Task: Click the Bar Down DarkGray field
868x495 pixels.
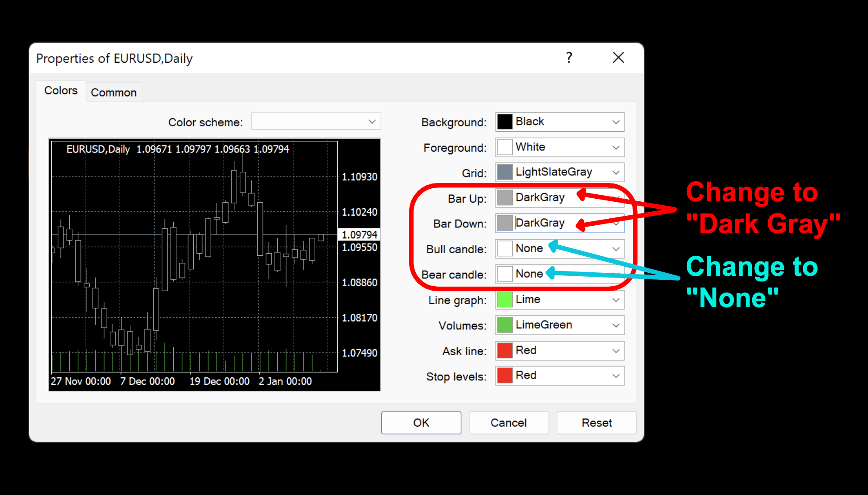Action: pyautogui.click(x=540, y=223)
